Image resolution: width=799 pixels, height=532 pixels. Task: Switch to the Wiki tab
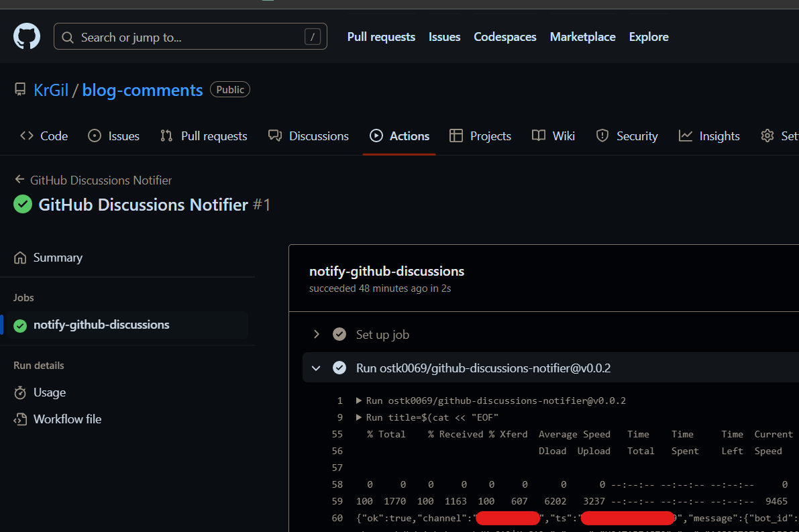(x=553, y=136)
